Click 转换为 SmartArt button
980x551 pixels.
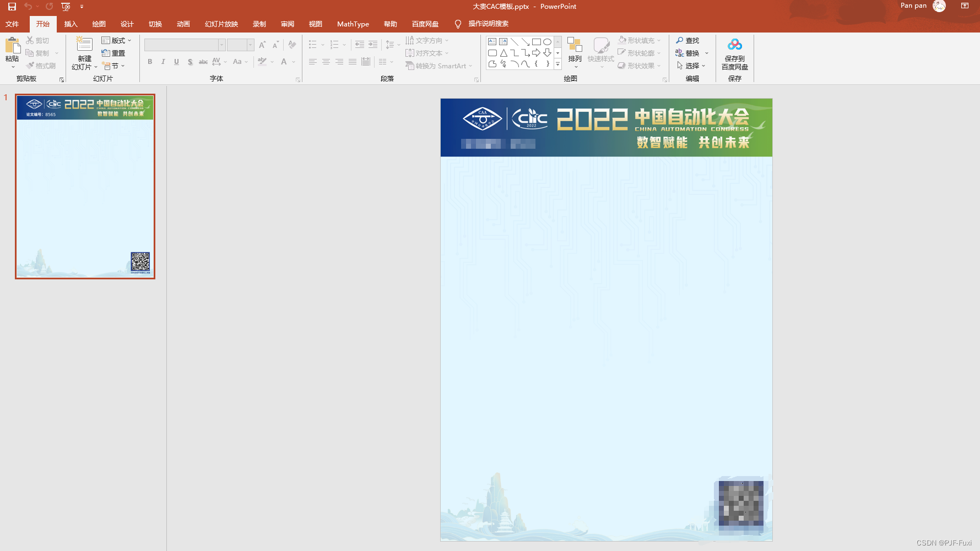point(436,66)
